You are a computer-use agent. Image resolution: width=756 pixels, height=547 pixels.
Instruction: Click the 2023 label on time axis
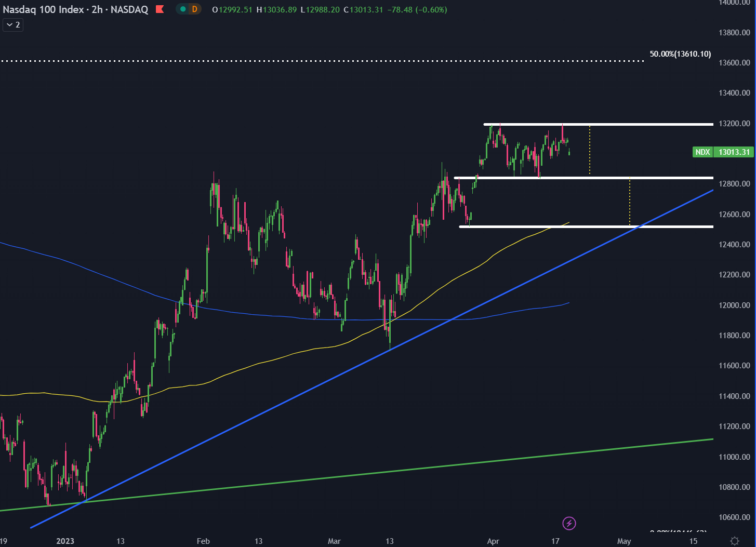(x=65, y=541)
